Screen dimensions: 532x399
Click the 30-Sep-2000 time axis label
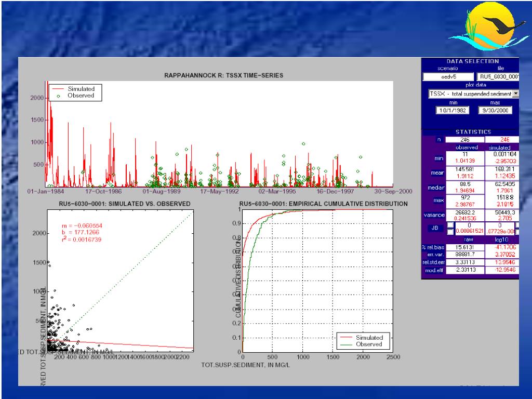pyautogui.click(x=393, y=191)
